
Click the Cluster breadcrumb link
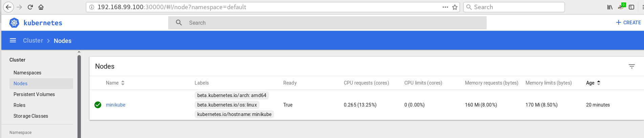tap(33, 41)
